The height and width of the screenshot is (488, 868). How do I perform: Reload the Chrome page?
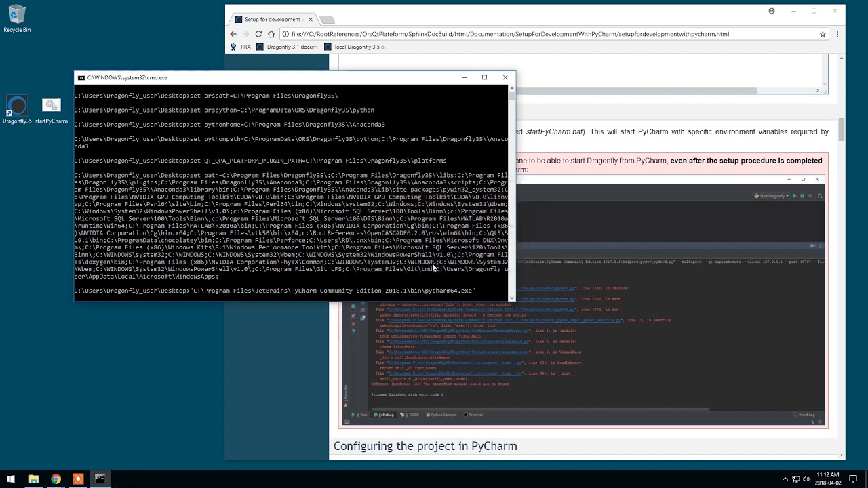[x=258, y=34]
